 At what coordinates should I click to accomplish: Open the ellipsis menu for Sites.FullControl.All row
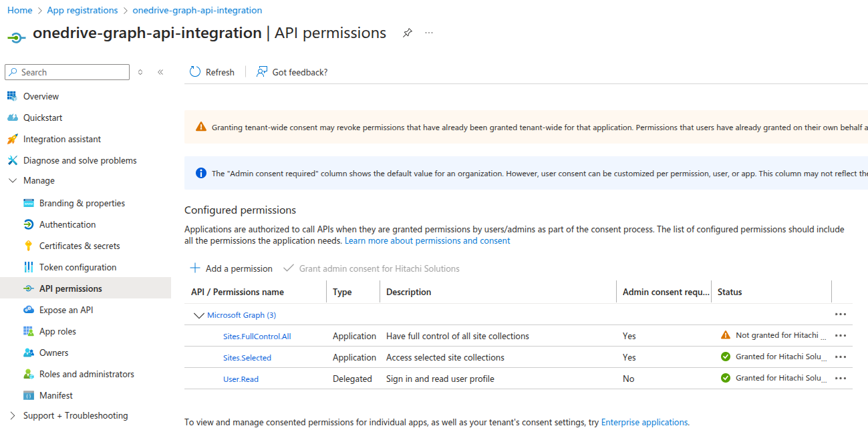841,335
